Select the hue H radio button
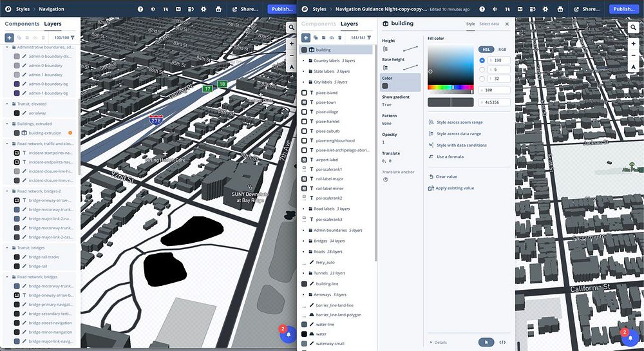Viewport: 644px width, 351px height. (482, 60)
